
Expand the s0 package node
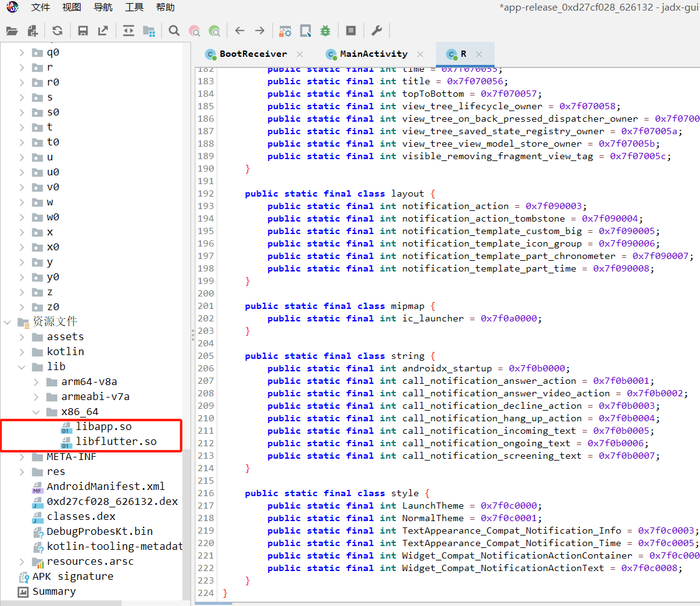[21, 112]
